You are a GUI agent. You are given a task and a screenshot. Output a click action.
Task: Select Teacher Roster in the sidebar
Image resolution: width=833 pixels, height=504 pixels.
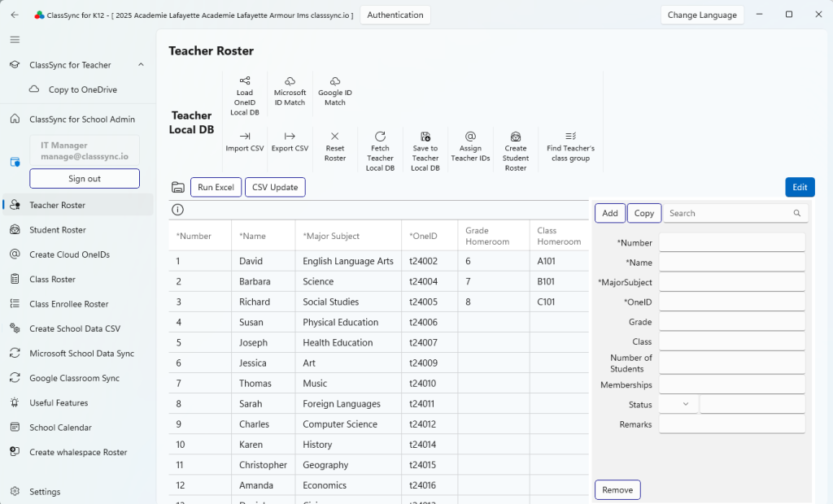78,205
